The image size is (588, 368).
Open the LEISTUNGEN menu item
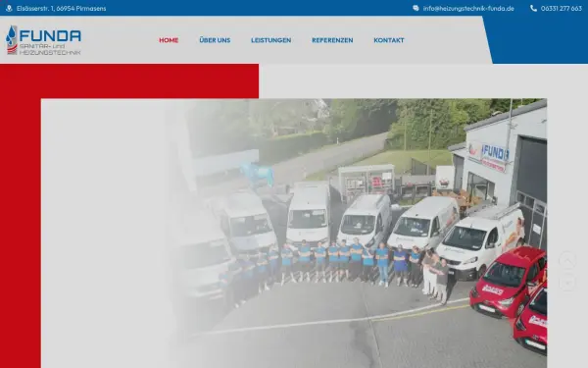271,40
